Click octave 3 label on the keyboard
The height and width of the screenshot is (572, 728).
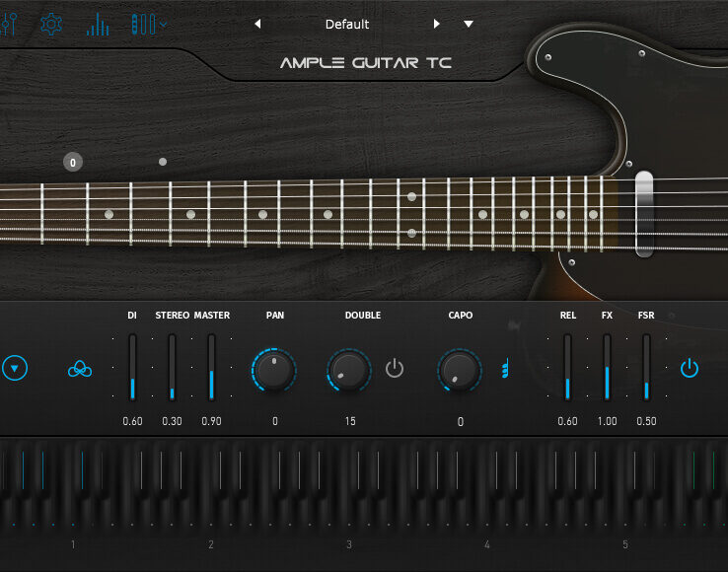(x=348, y=544)
